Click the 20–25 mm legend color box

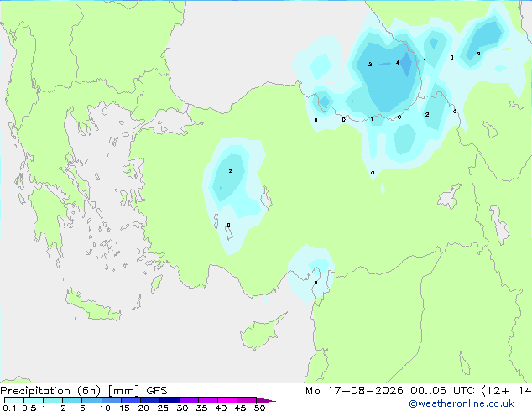point(150,400)
